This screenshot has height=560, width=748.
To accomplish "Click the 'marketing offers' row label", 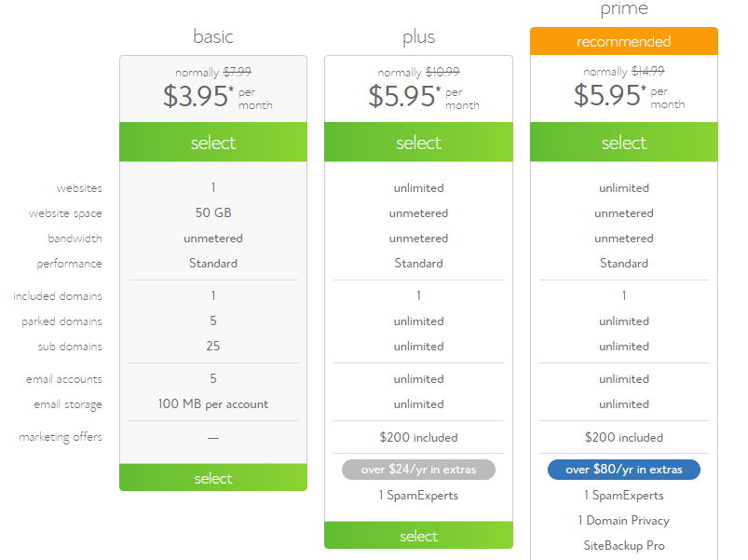I will click(x=61, y=437).
